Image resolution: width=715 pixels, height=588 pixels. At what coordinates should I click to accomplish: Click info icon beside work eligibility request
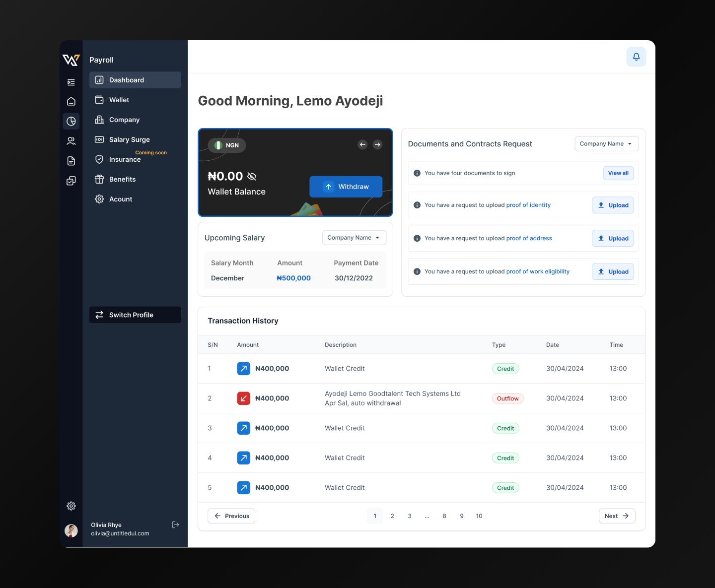417,271
